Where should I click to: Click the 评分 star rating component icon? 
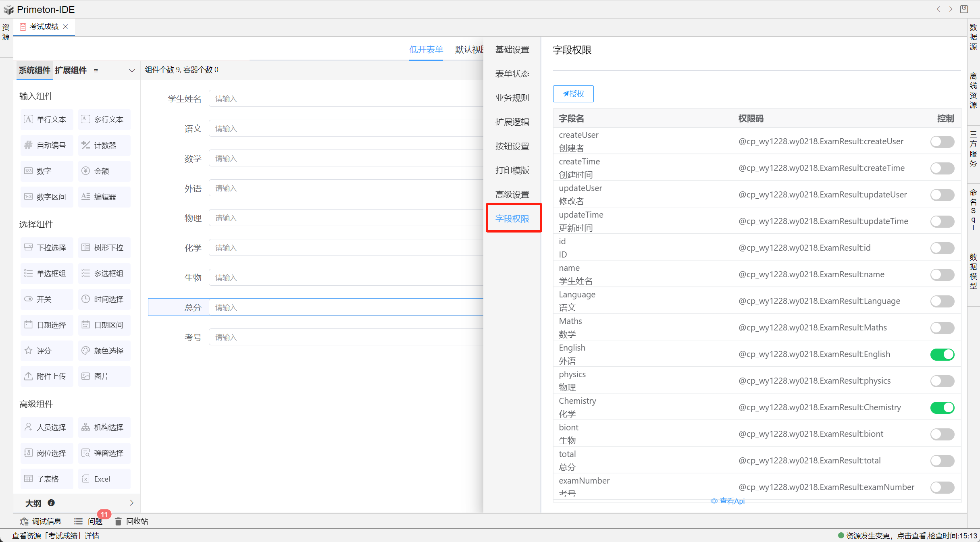28,351
